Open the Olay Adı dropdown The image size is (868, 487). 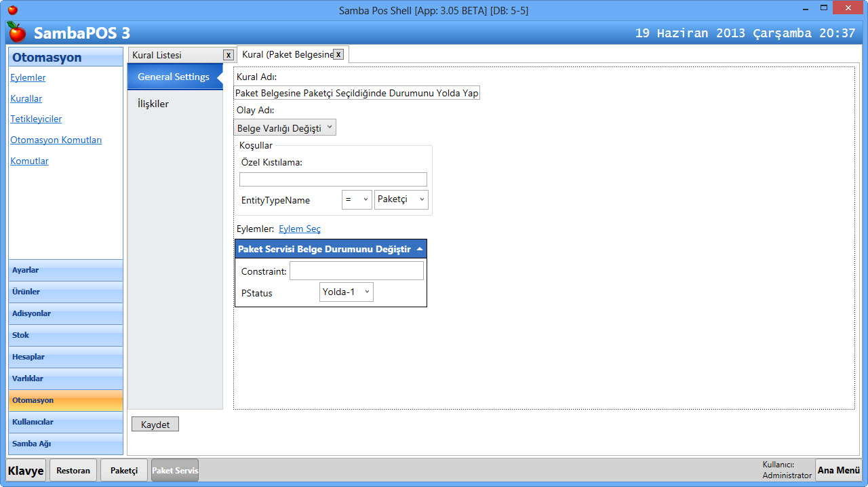coord(285,128)
